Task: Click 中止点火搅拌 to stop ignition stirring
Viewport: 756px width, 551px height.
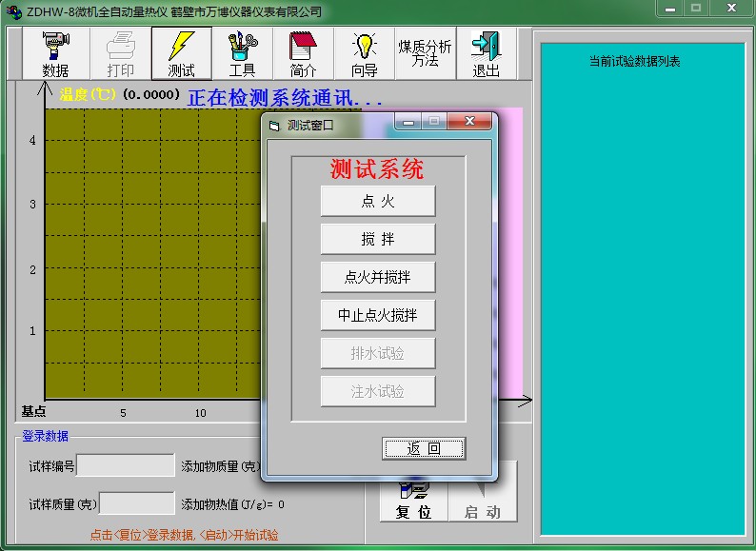Action: 378,315
